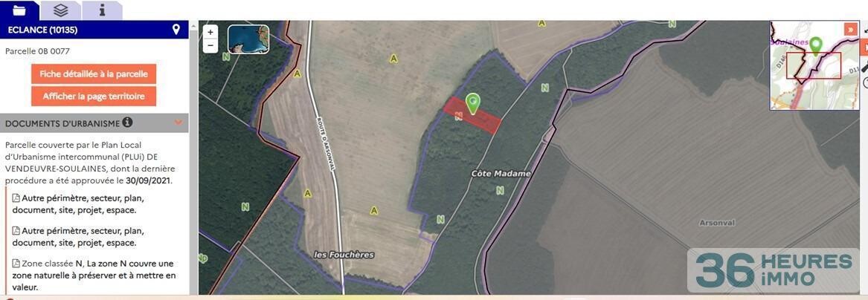Viewport: 868px width, 300px height.
Task: Click the location pin icon beside ECLANCE (10135)
Action: coord(176,30)
